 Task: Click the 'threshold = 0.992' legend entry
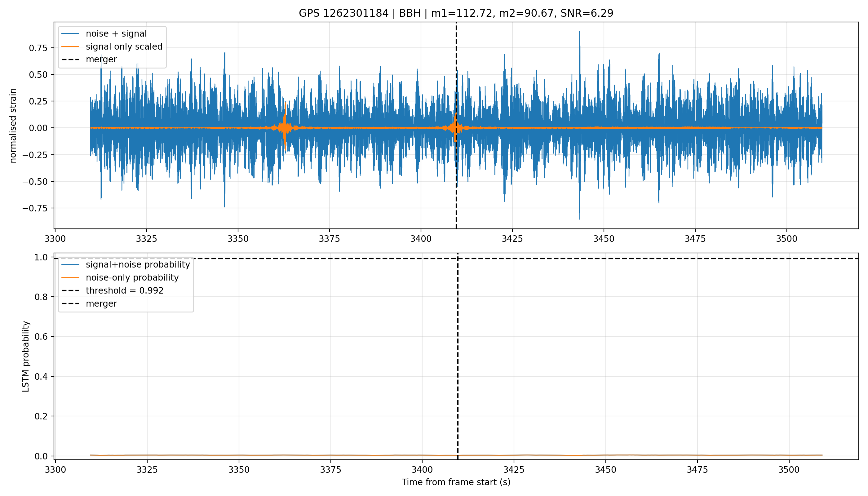point(125,290)
